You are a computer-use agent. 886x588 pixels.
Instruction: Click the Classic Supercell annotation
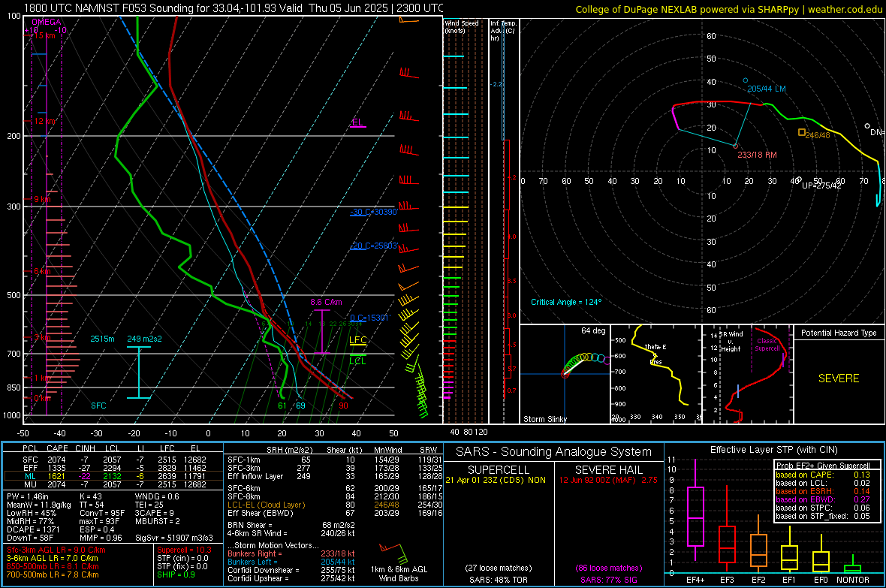767,345
